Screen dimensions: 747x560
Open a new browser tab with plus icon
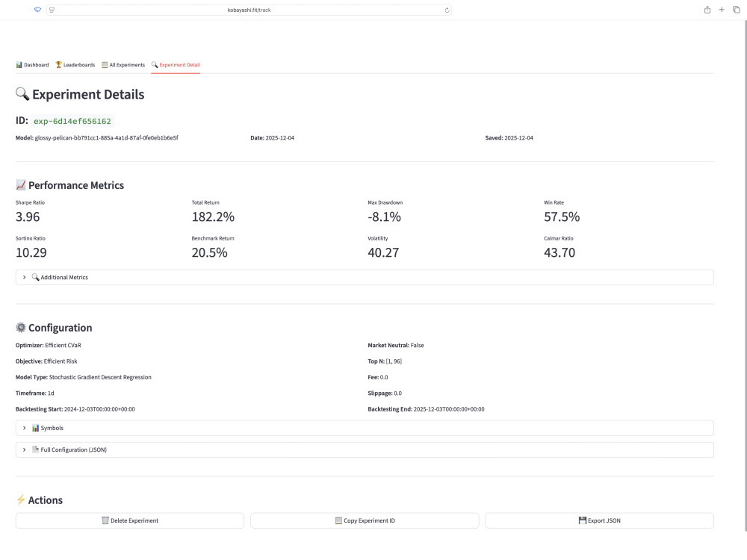[x=722, y=10]
